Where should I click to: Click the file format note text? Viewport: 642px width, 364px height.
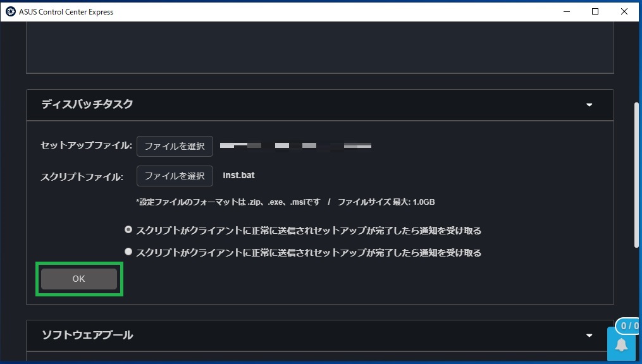285,202
